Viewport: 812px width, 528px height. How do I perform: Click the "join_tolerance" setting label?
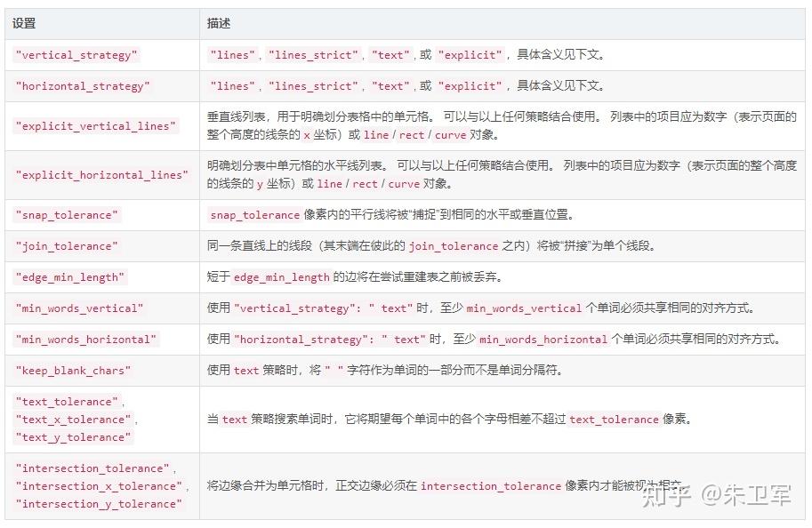tap(65, 246)
